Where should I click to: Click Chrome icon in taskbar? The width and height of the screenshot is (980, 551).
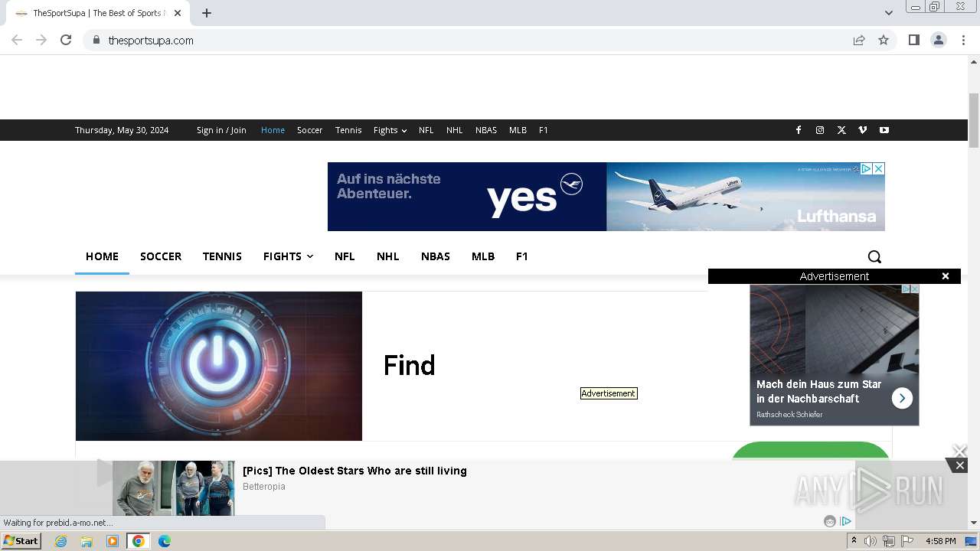[x=139, y=541]
